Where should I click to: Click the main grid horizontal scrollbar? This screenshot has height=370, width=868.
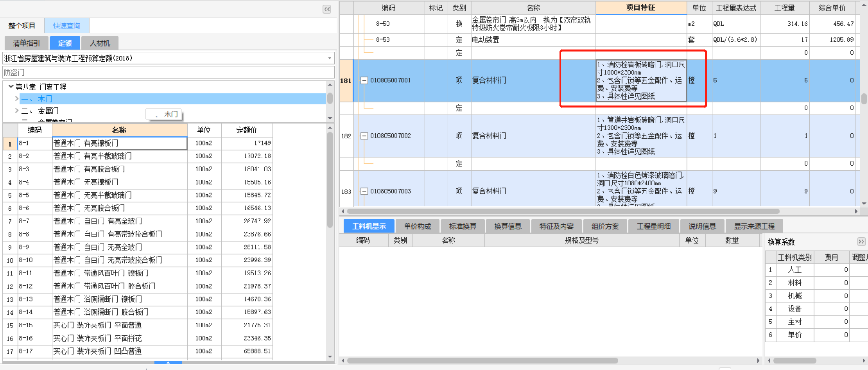pyautogui.click(x=563, y=211)
